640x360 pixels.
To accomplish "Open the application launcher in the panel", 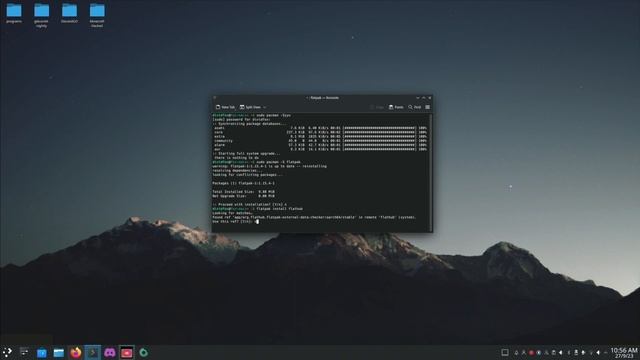I will [x=7, y=352].
